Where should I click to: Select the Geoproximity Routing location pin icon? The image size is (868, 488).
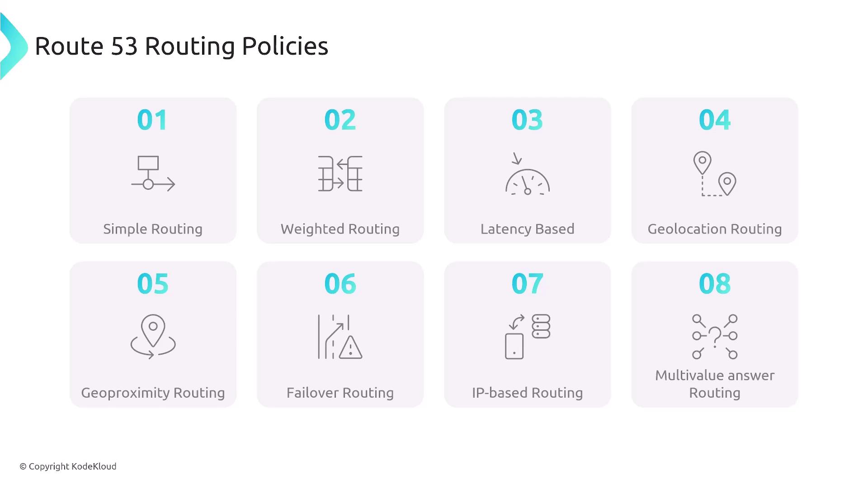pos(153,337)
